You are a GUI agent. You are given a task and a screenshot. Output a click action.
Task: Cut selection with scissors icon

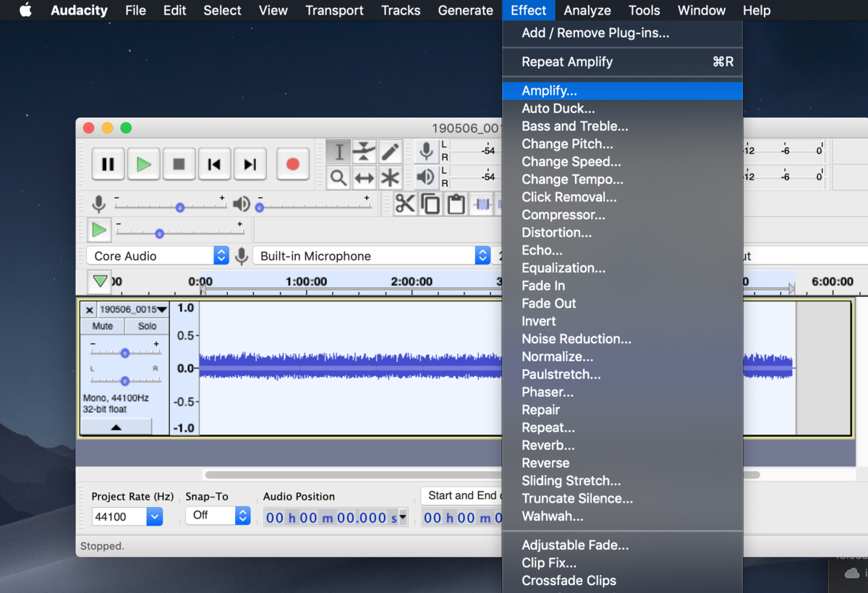tap(405, 204)
